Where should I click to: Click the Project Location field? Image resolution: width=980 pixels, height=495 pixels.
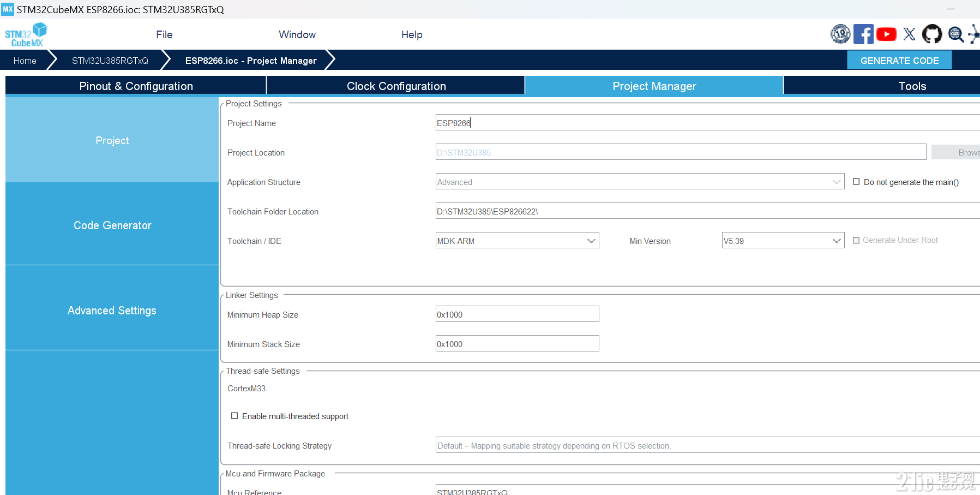tap(681, 152)
